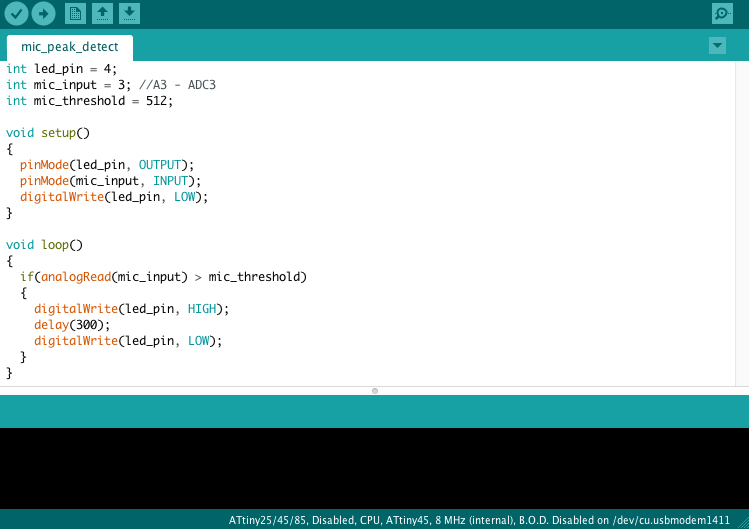Click the ATtiny board info status text
749x529 pixels.
pyautogui.click(x=479, y=520)
